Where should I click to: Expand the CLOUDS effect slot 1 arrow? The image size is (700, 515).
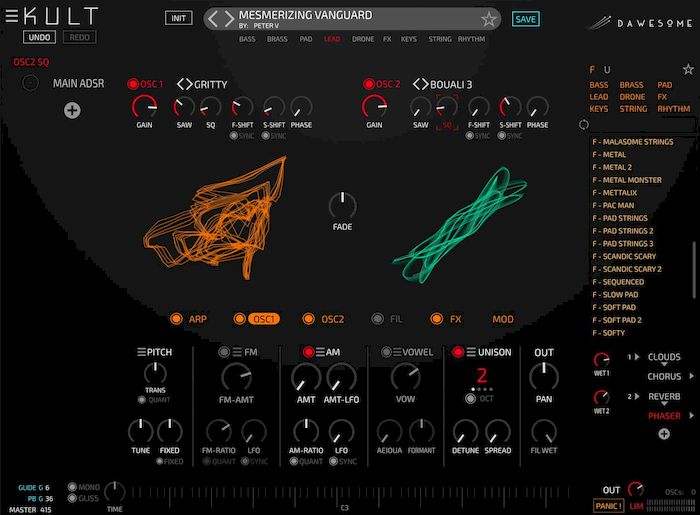(x=637, y=357)
